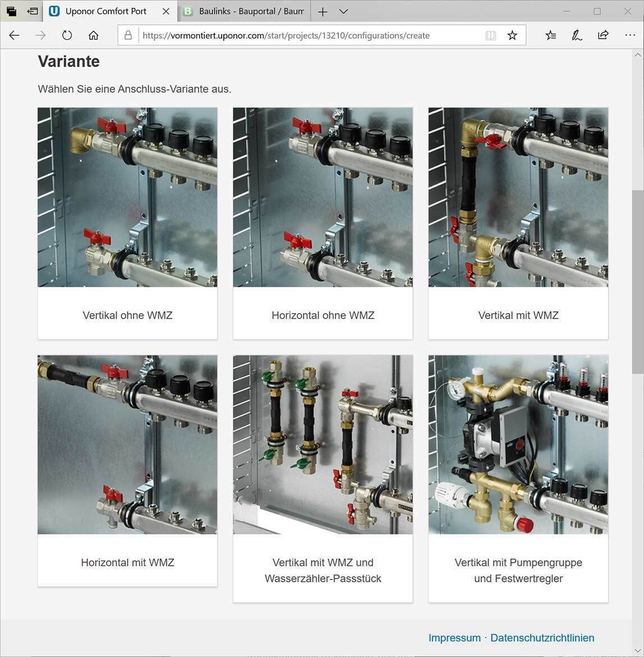Close the Uponor Comfort Port tab
Screen dimensions: 644x657
point(166,11)
